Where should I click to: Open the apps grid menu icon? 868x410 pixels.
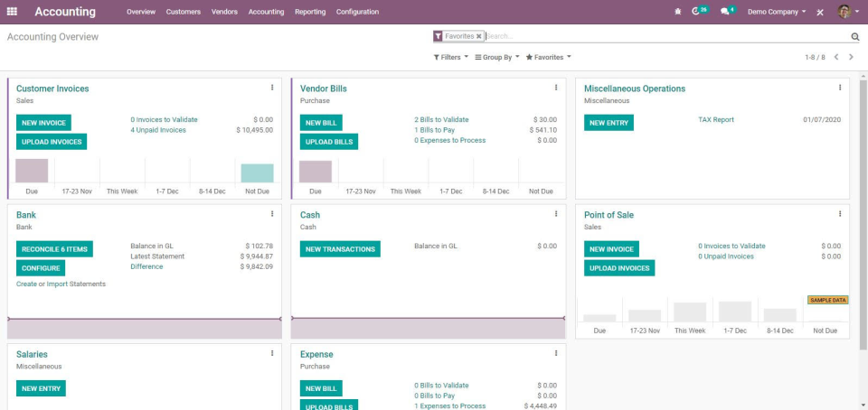[12, 12]
